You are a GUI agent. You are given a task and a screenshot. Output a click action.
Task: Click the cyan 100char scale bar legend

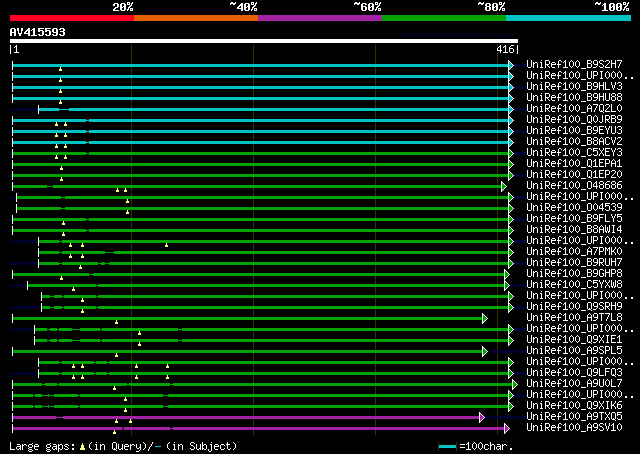(x=447, y=446)
